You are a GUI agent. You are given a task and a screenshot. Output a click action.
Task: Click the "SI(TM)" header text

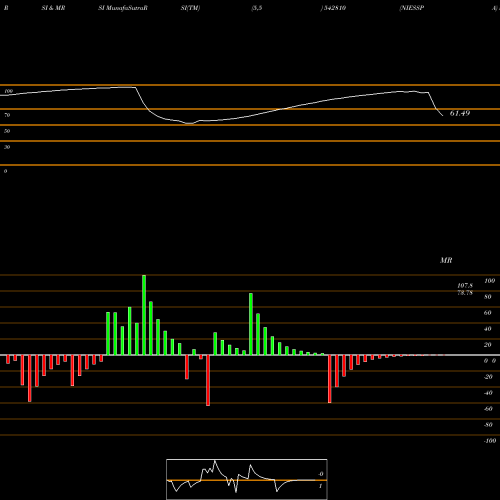pyautogui.click(x=190, y=8)
